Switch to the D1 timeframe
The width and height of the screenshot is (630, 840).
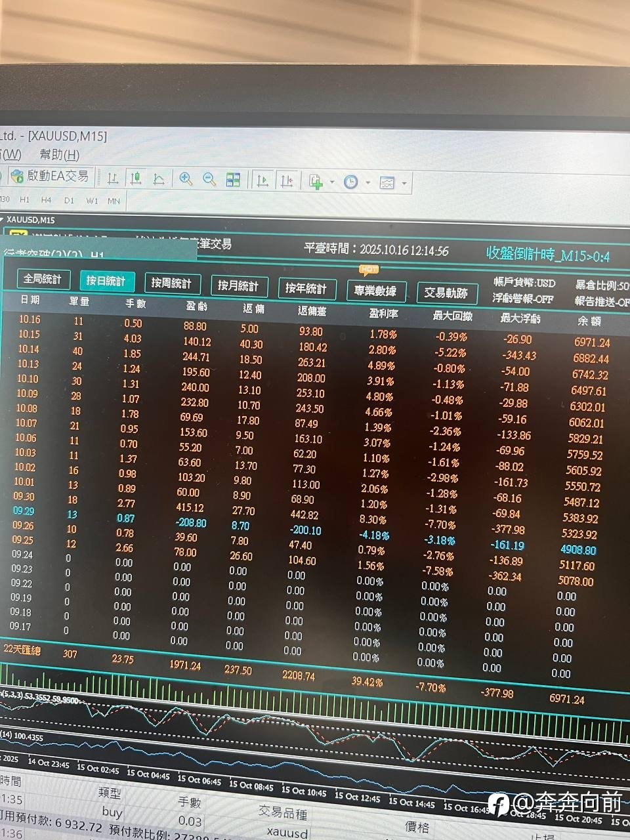click(69, 200)
